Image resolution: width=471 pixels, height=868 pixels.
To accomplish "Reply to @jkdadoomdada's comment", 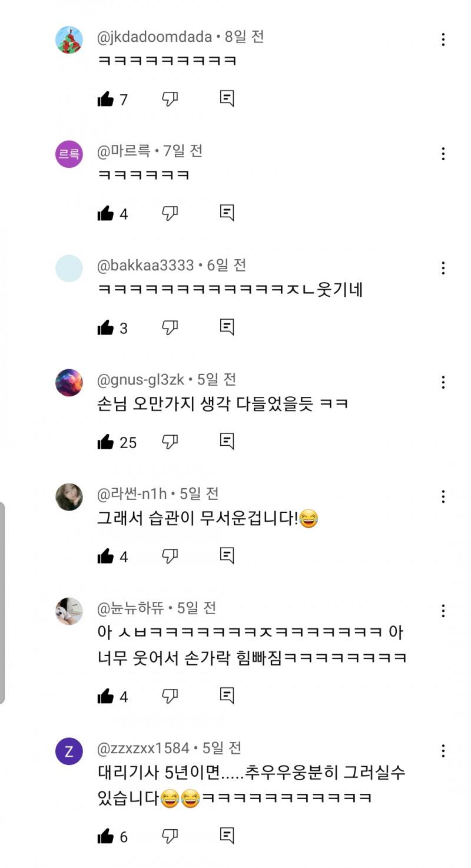I will coord(227,98).
